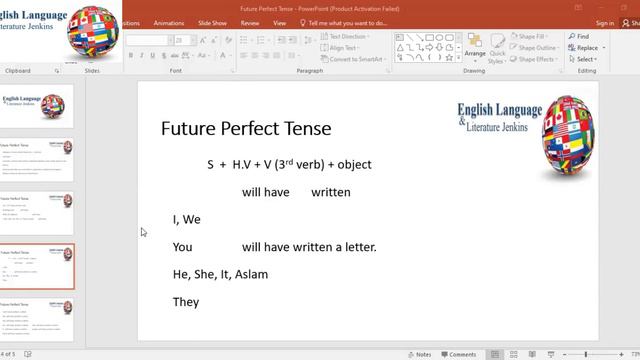Image resolution: width=640 pixels, height=360 pixels.
Task: Toggle italic formatting in Font group
Action: click(x=142, y=56)
